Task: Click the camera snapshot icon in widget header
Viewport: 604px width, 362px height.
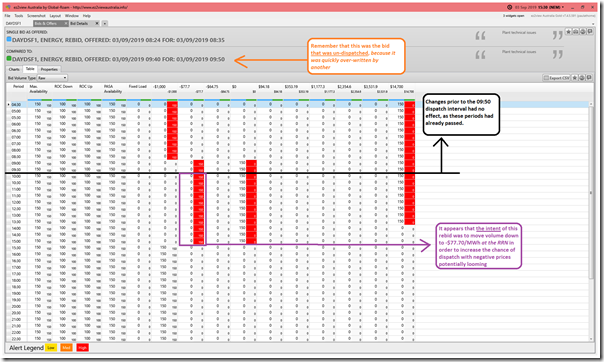Action: pos(575,32)
